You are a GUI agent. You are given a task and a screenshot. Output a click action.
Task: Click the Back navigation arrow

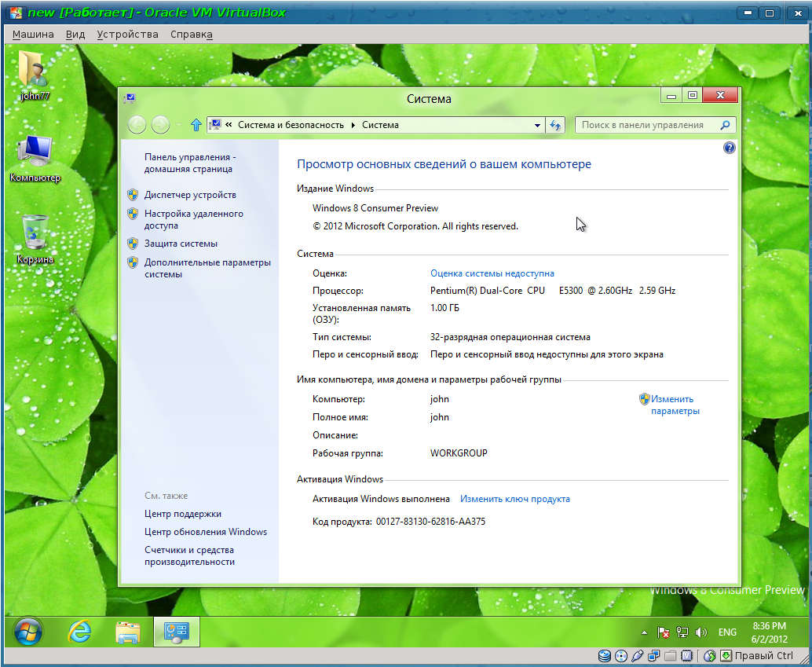tap(137, 125)
